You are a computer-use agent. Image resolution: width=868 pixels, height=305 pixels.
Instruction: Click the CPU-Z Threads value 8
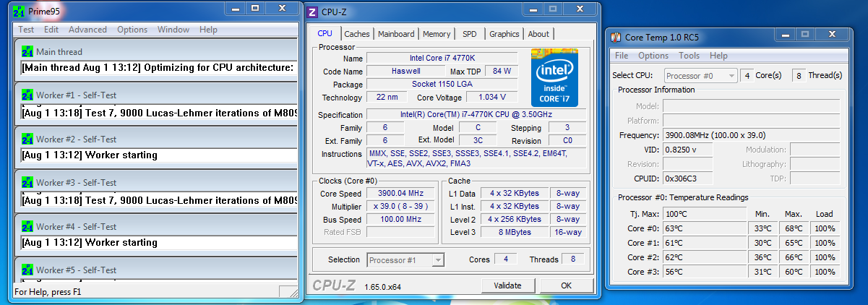click(x=574, y=259)
